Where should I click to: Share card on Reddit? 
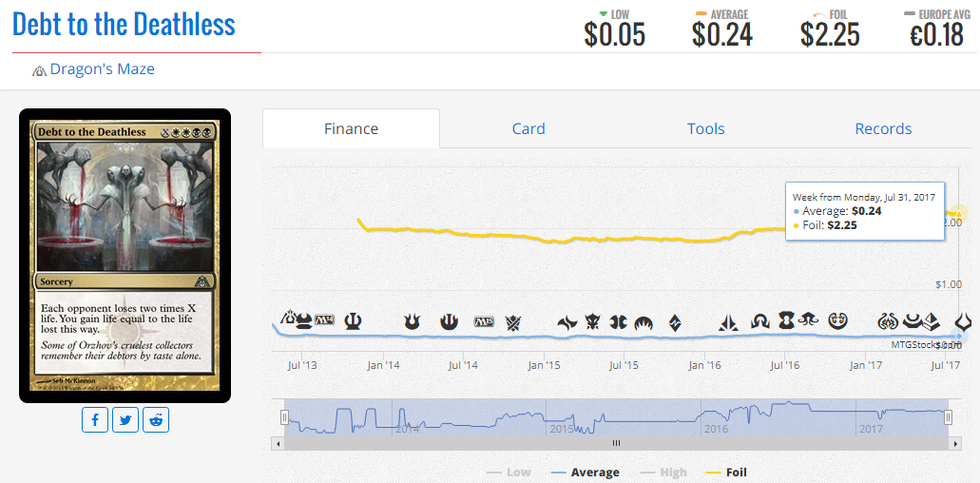point(156,420)
